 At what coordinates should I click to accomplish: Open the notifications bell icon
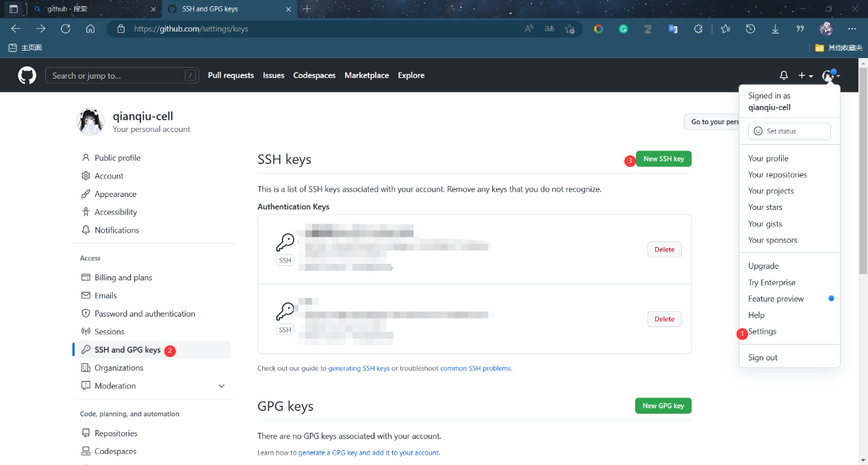coord(784,75)
